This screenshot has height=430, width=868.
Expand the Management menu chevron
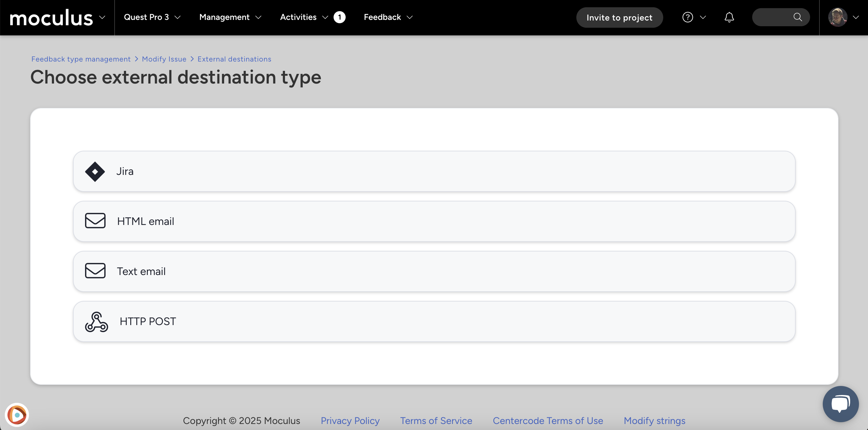click(x=258, y=17)
